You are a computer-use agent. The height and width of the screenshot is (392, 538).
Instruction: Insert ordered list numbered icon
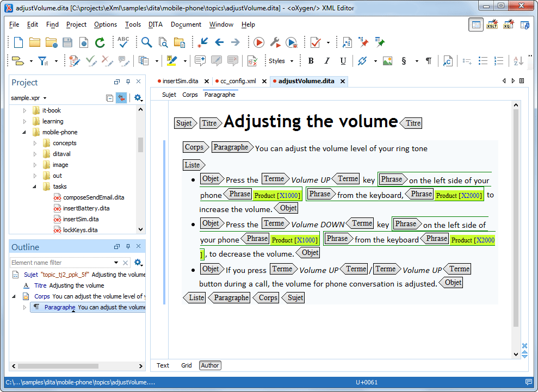click(498, 61)
